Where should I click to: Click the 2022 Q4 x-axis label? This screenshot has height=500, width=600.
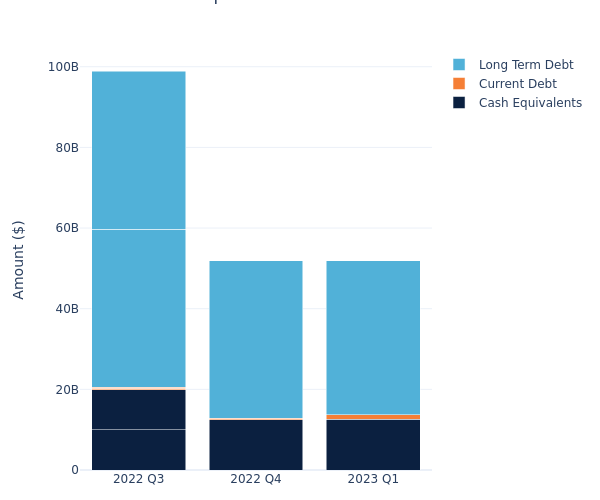click(256, 479)
